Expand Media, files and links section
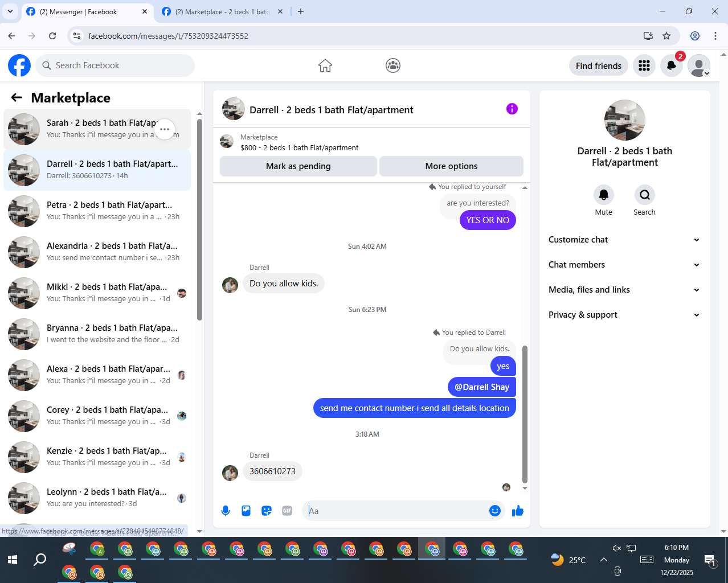This screenshot has height=583, width=728. tap(624, 290)
